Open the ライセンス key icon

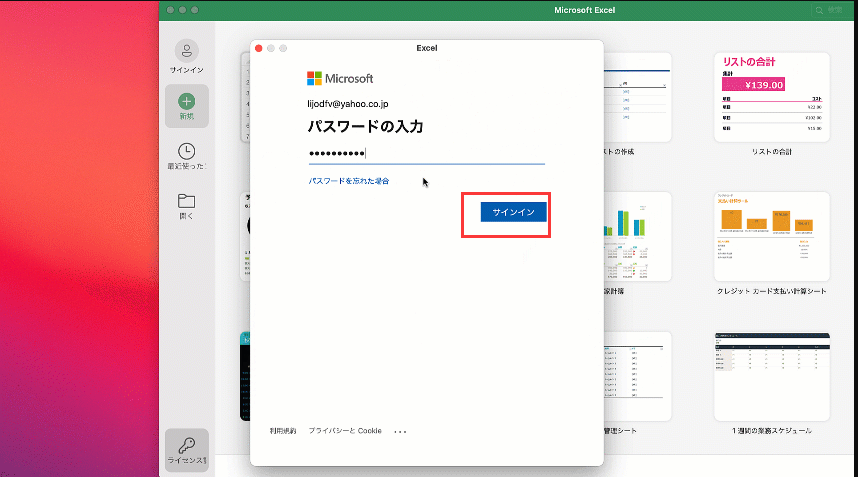coord(186,444)
